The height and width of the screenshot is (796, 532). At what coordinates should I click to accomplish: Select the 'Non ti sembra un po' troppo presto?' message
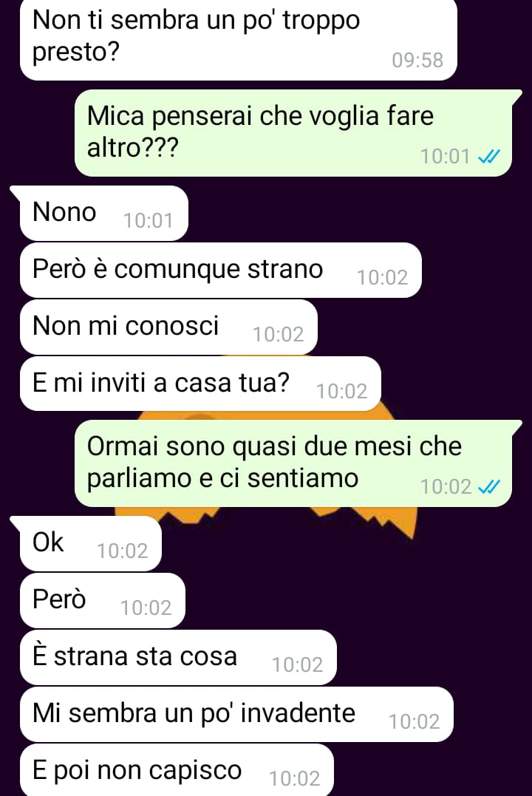click(x=239, y=39)
